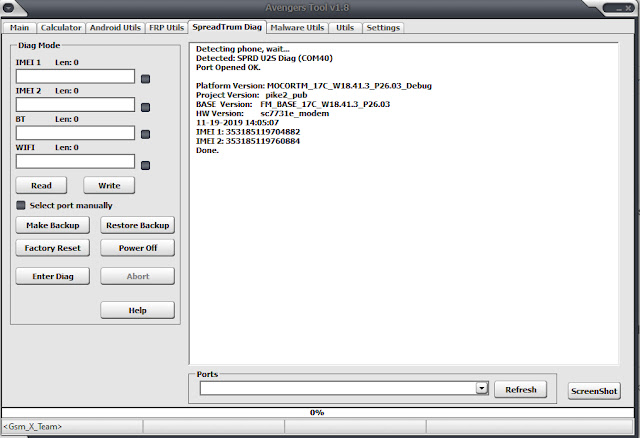Open Help in Diag Mode panel

(x=138, y=310)
